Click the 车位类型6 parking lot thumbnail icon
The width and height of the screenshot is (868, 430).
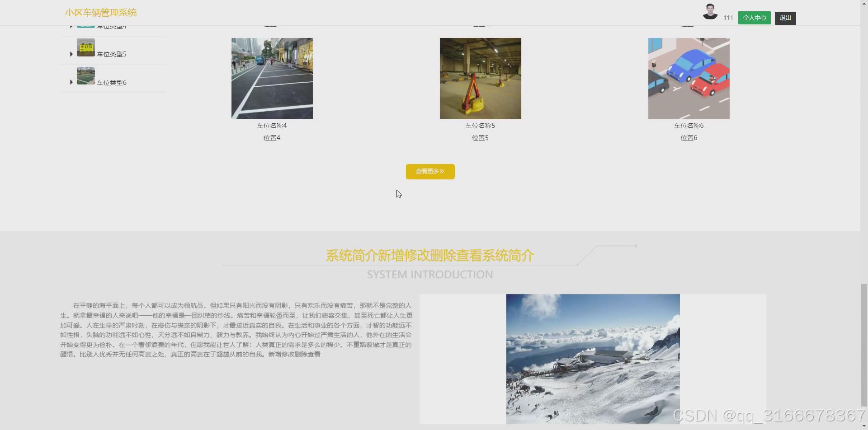click(x=85, y=75)
